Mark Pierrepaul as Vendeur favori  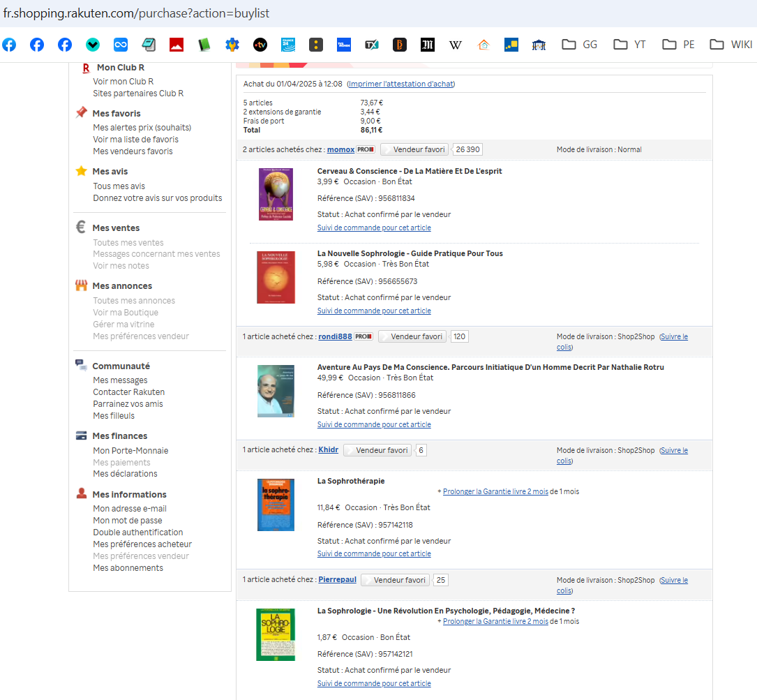pos(395,580)
